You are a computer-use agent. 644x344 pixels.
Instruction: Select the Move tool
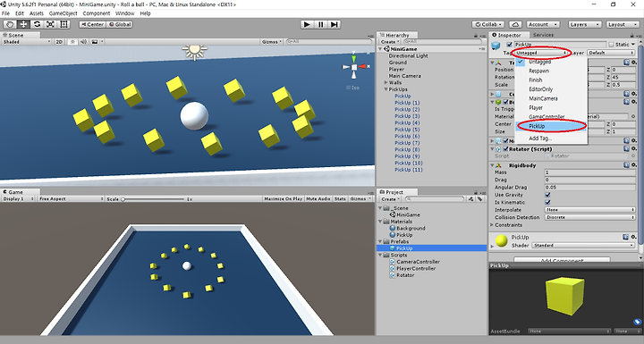(x=23, y=24)
